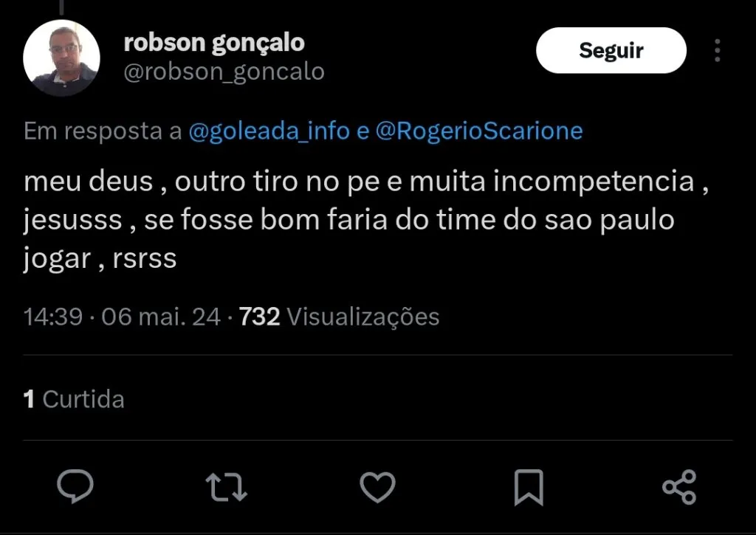The width and height of the screenshot is (756, 535).
Task: Click the word 'rsrss' in tweet
Action: tap(145, 260)
